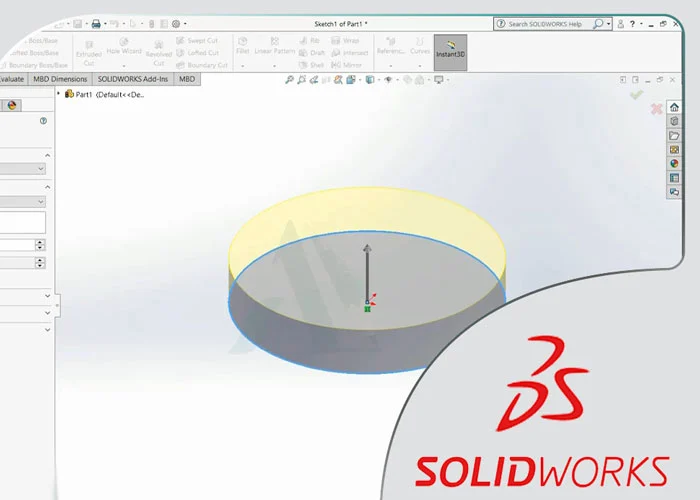
Task: Open the Design Library tab in the task pane
Action: coord(674,121)
